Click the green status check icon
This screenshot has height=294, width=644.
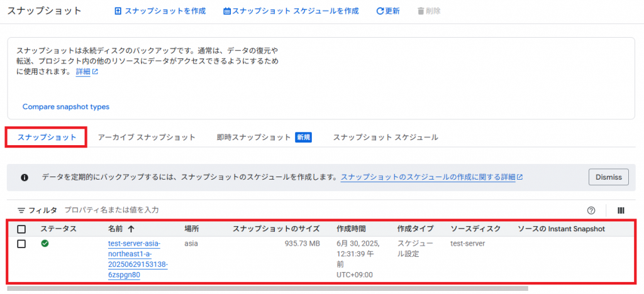click(x=45, y=244)
